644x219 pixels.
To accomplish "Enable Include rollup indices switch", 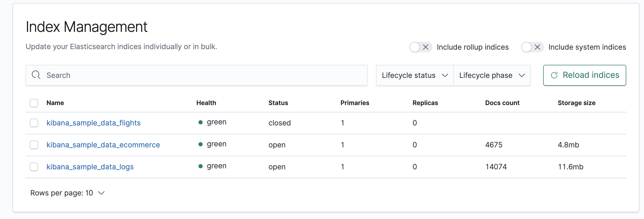I will tap(420, 47).
